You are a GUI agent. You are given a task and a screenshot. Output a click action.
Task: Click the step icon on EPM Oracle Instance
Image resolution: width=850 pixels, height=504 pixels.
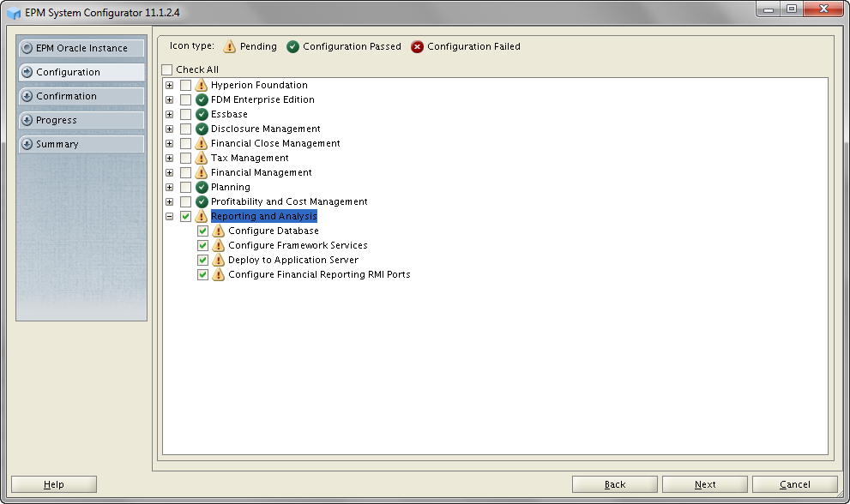click(27, 48)
